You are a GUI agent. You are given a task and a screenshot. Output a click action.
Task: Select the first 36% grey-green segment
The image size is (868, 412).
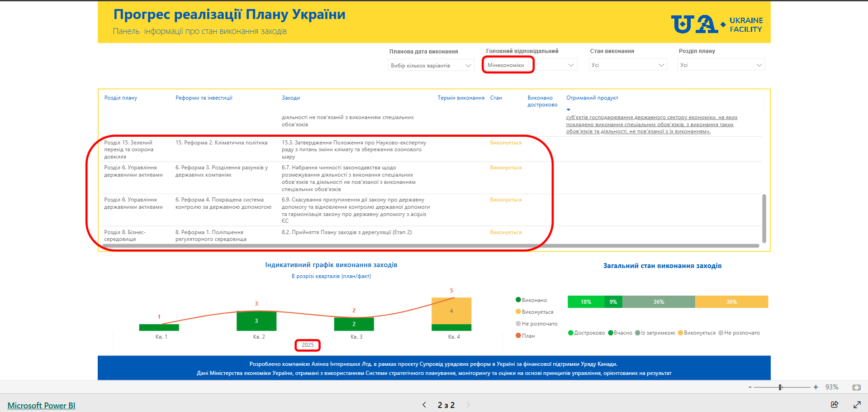tap(659, 302)
